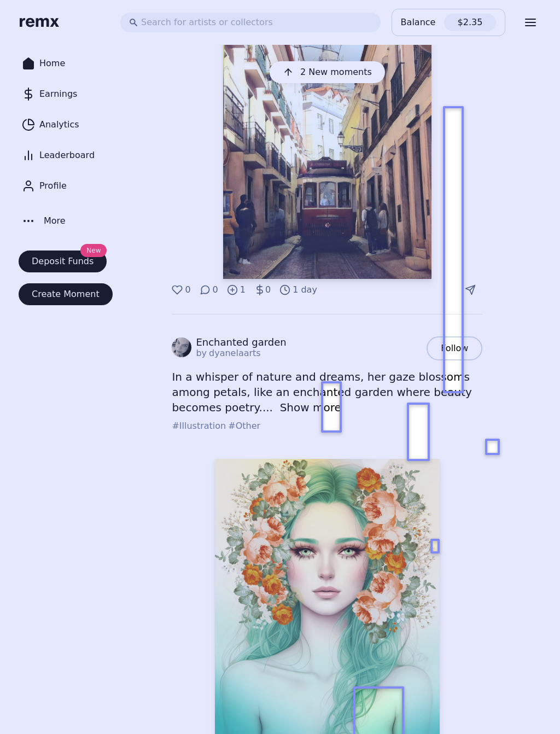Click the #Illustration hashtag

coord(199,426)
